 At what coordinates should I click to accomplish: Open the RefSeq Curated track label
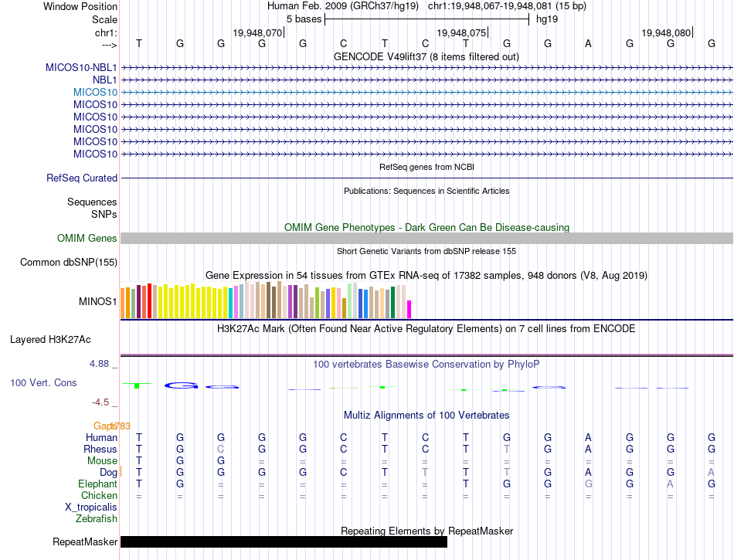pos(82,178)
